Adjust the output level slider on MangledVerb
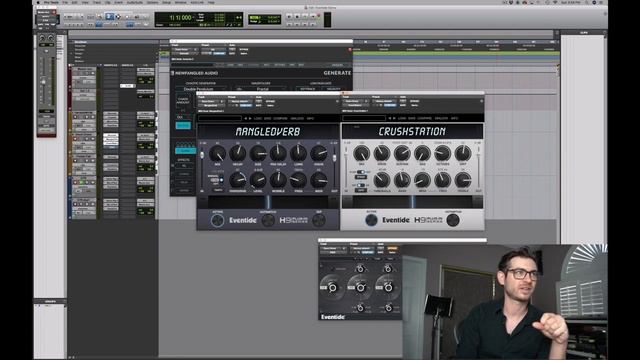 334,158
